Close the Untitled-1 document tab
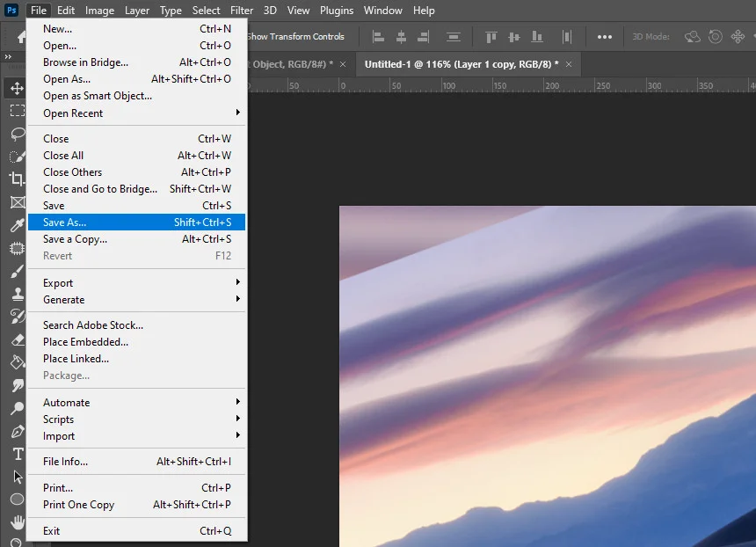756x547 pixels. tap(569, 64)
